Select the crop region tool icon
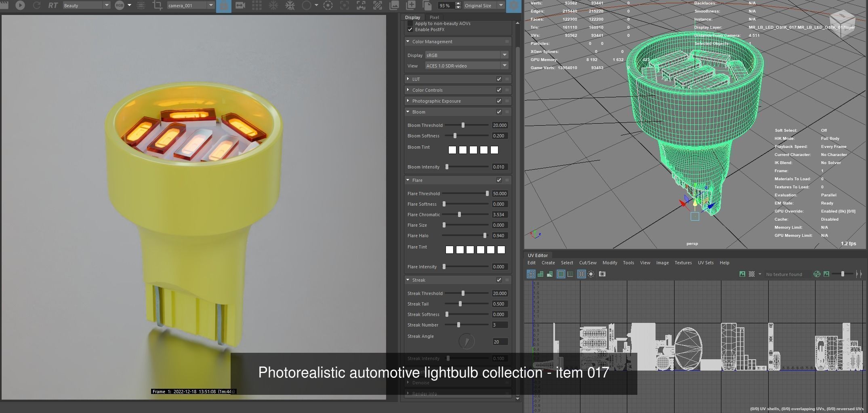 pos(157,5)
